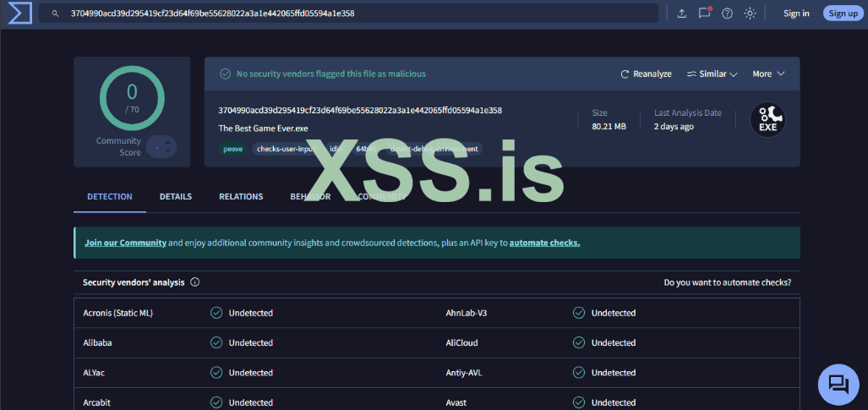Click the Antiy-AVL vendor name
The image size is (868, 410).
[464, 373]
